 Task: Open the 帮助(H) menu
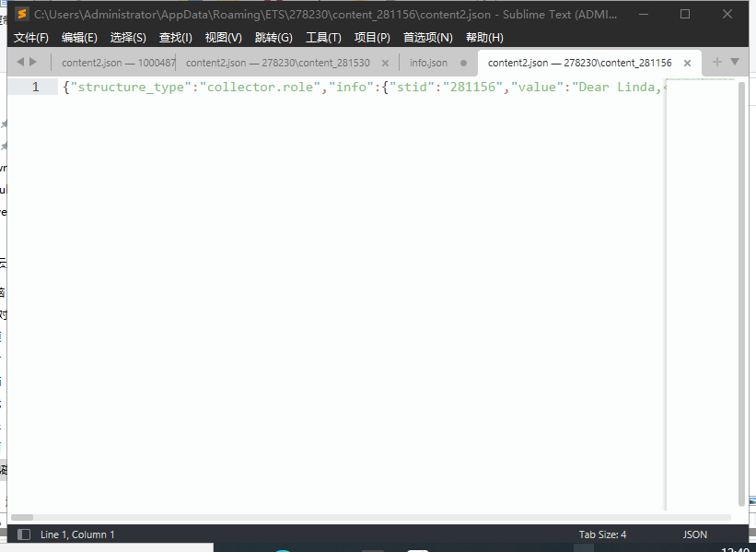(484, 38)
